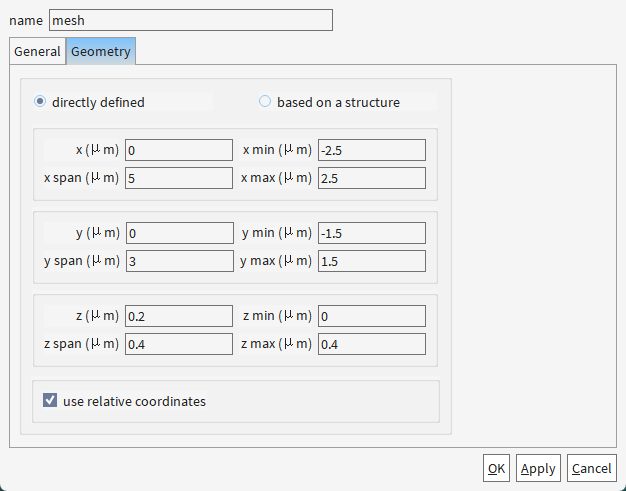Screen dimensions: 626x491
Task: Apply the mesh settings
Action: tap(538, 468)
